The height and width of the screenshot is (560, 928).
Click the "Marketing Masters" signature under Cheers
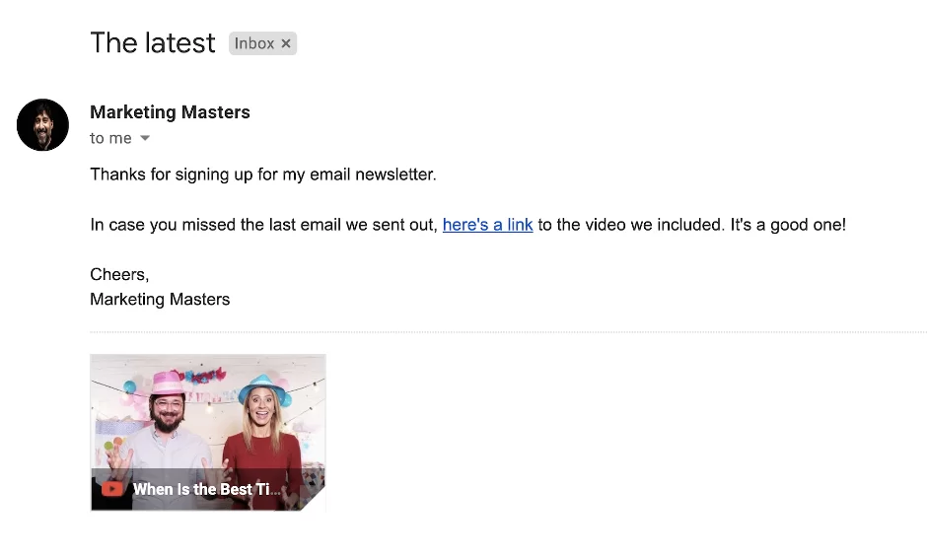[x=160, y=299]
